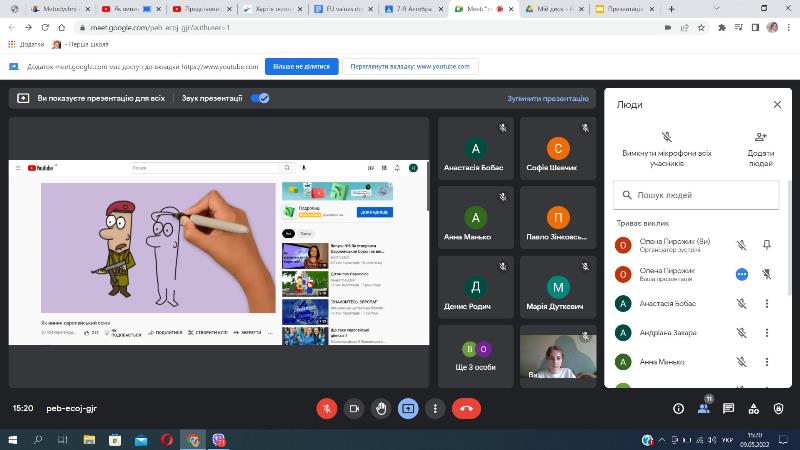Open meeting details info icon
800x450 pixels.
[x=678, y=408]
